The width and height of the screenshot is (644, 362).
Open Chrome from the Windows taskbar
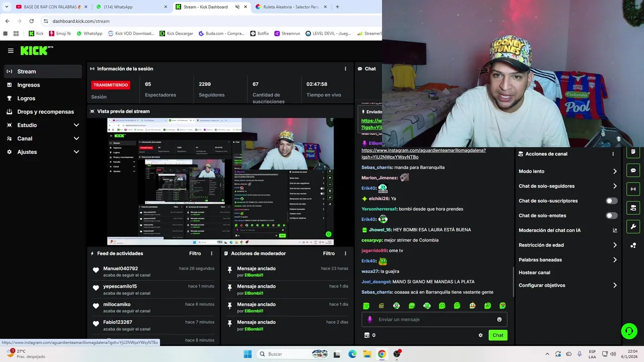382,354
